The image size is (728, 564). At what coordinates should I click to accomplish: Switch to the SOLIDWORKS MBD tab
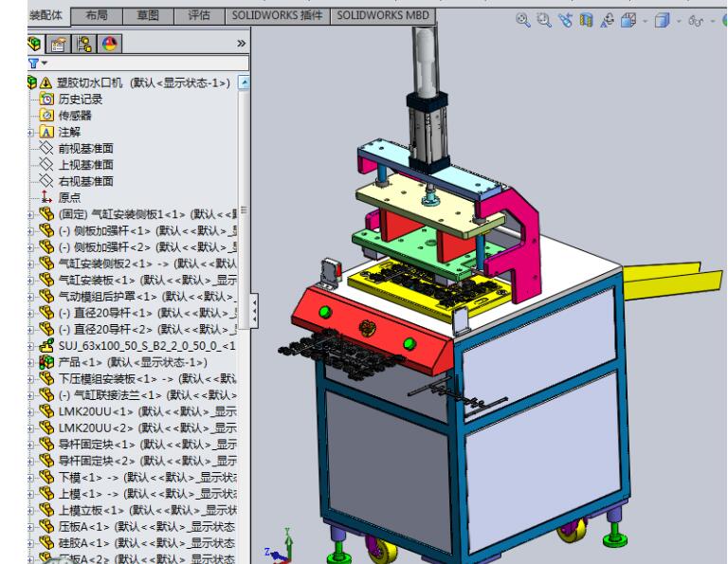(383, 15)
